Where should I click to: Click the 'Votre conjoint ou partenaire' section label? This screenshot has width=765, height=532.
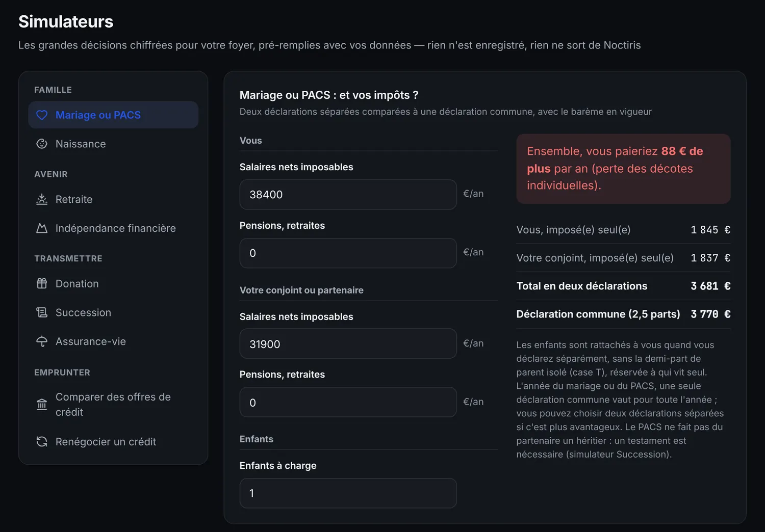[x=301, y=290]
